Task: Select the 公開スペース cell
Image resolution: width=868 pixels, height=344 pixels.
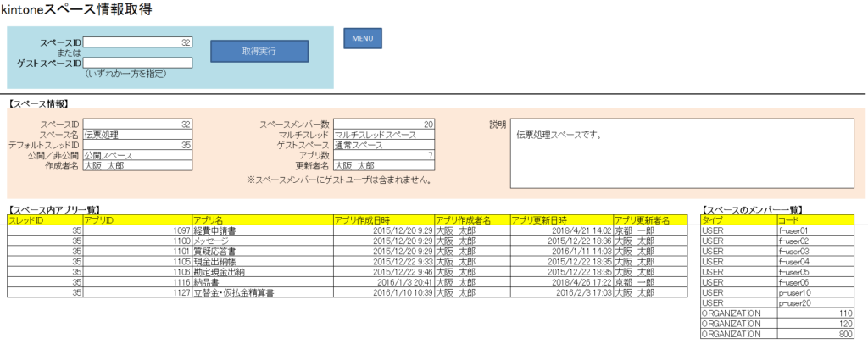Action: click(137, 155)
